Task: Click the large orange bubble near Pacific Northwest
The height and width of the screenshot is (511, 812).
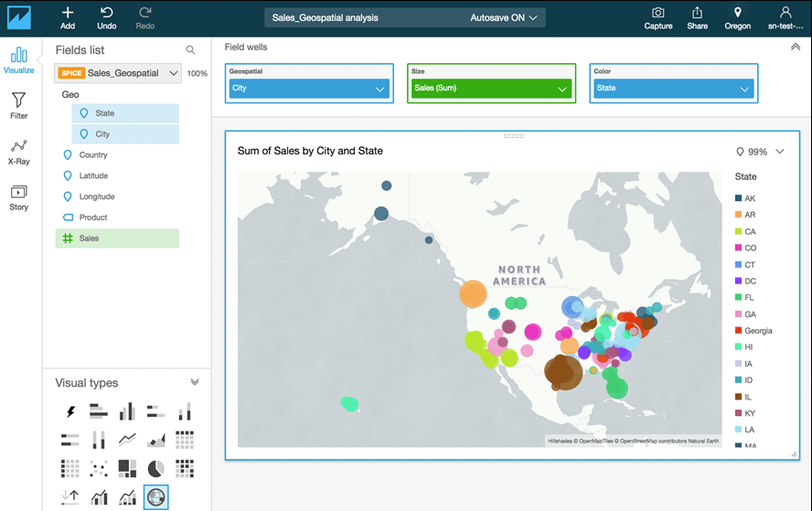Action: point(473,293)
